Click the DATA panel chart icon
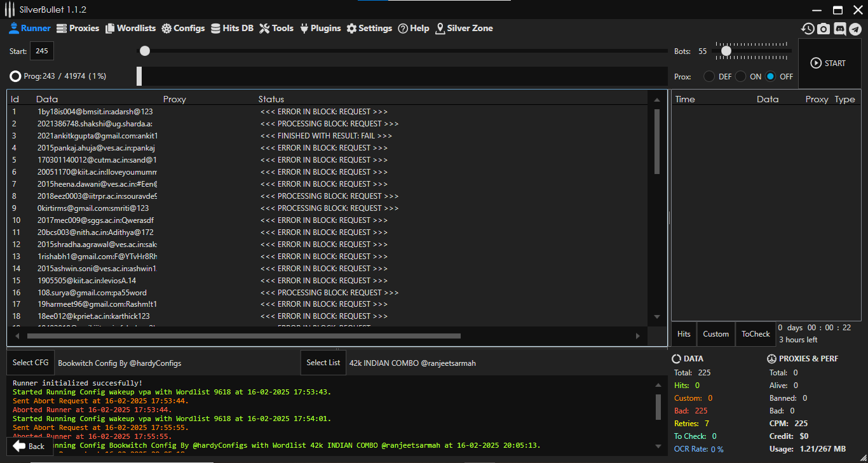868x463 pixels. coord(677,359)
